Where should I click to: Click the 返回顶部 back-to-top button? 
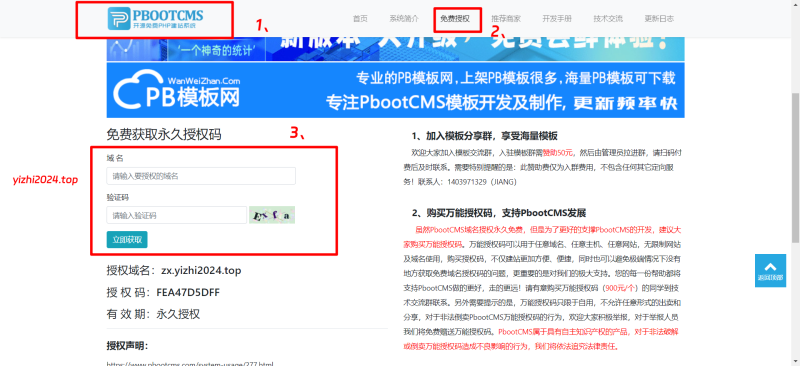(x=770, y=271)
